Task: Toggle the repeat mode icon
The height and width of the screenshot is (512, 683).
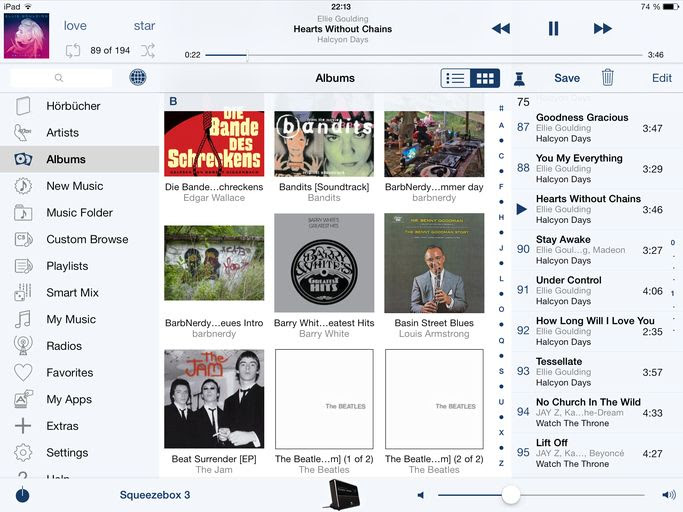Action: pos(73,51)
